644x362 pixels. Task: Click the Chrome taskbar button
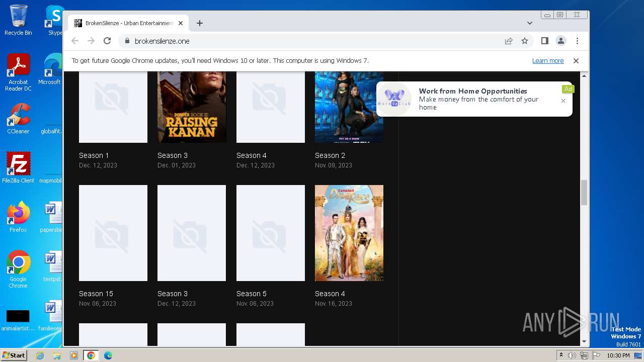click(x=91, y=355)
